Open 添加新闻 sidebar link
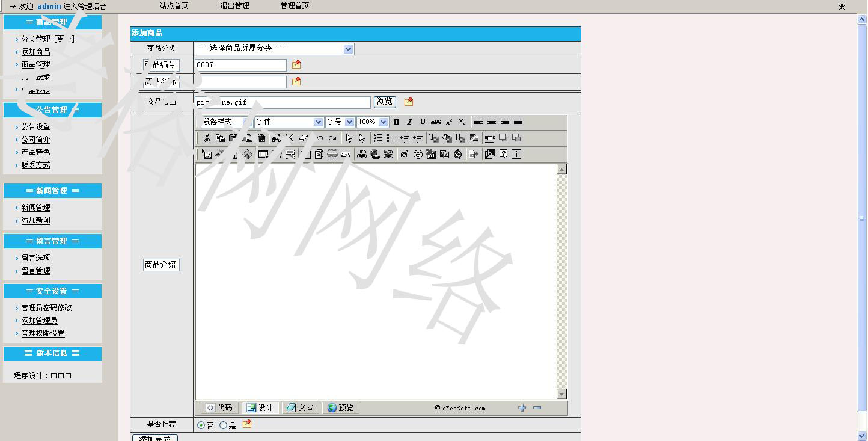The height and width of the screenshot is (441, 868). (x=36, y=220)
